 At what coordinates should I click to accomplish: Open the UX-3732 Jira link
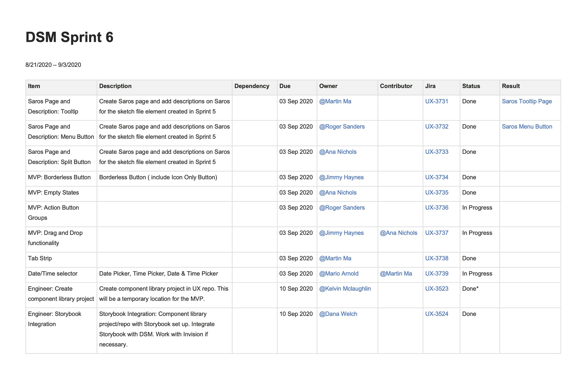437,126
